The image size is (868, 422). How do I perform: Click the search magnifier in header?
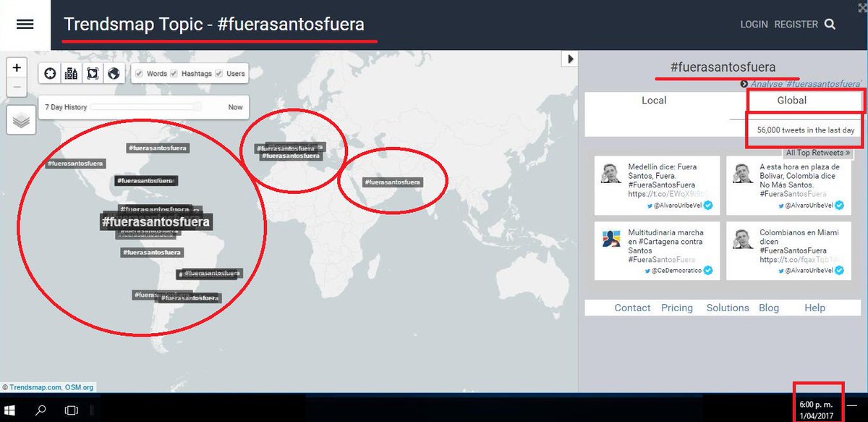[x=830, y=24]
